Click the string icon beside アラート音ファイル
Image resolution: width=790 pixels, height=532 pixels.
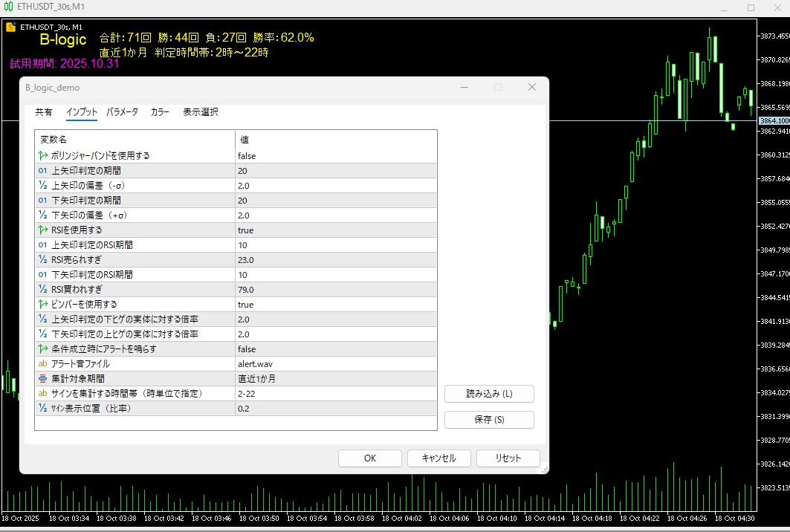click(42, 364)
